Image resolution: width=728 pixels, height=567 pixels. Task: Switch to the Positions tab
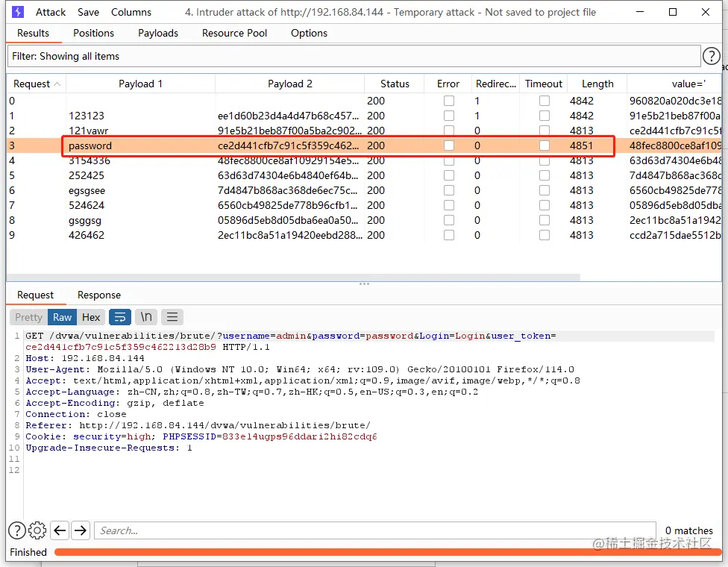point(93,33)
